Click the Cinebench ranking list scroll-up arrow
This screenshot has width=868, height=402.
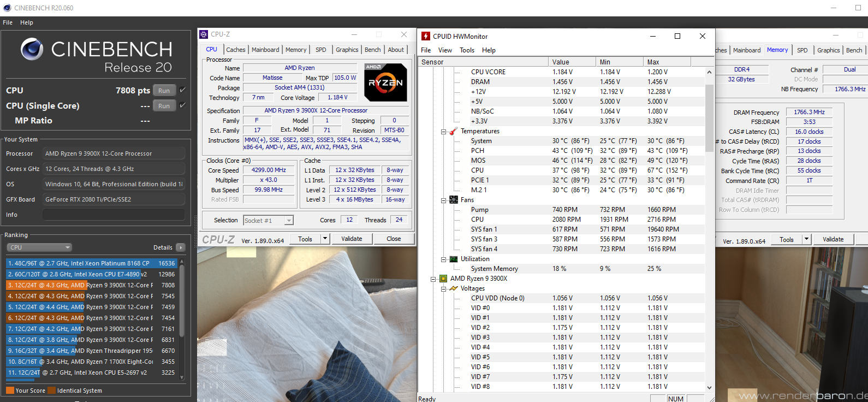coord(182,262)
